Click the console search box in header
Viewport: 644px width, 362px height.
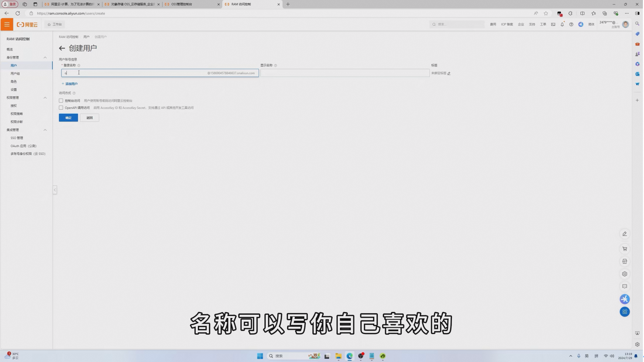[x=457, y=24]
